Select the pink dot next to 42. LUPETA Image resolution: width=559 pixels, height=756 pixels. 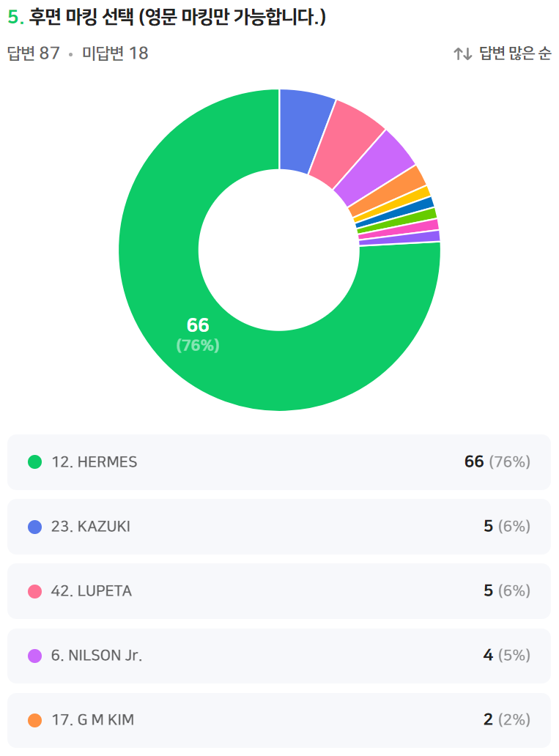tap(34, 591)
